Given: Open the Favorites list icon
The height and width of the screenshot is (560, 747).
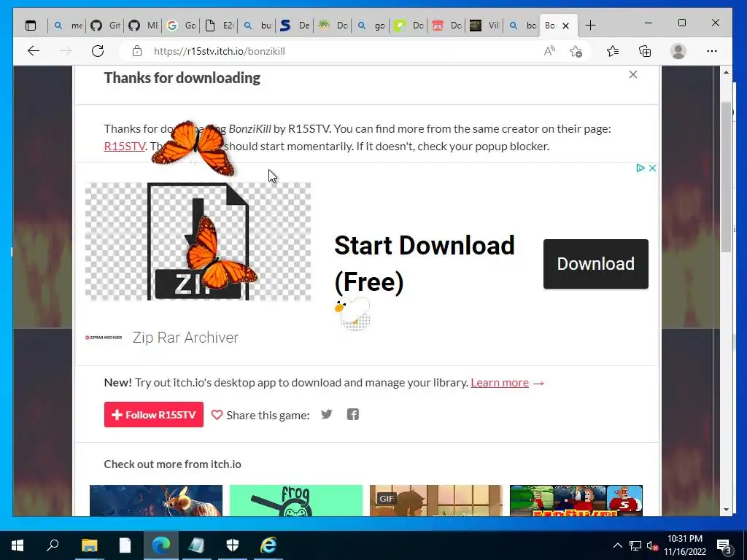Looking at the screenshot, I should [x=613, y=51].
